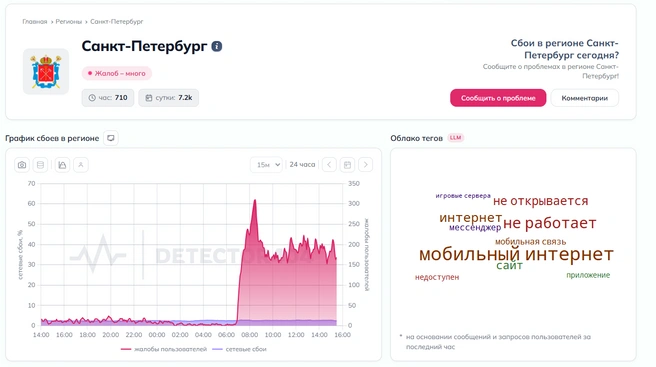Image resolution: width=656 pixels, height=367 pixels.
Task: Open the calendar date picker icon
Action: coord(347,165)
